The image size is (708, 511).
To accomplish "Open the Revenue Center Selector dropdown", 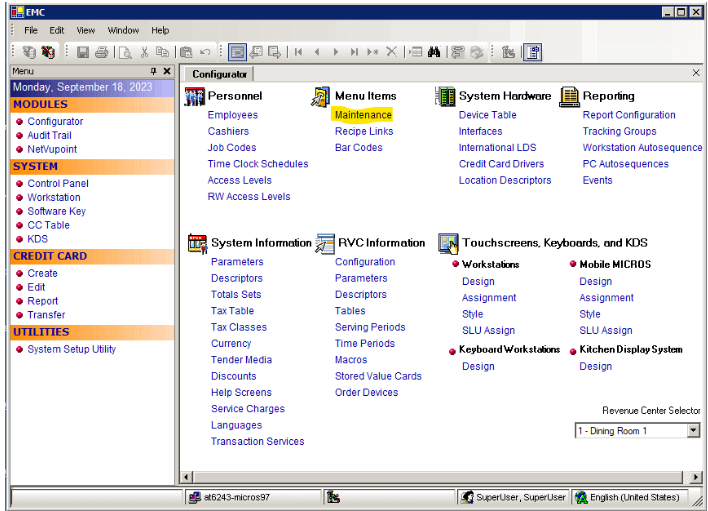I will [693, 431].
